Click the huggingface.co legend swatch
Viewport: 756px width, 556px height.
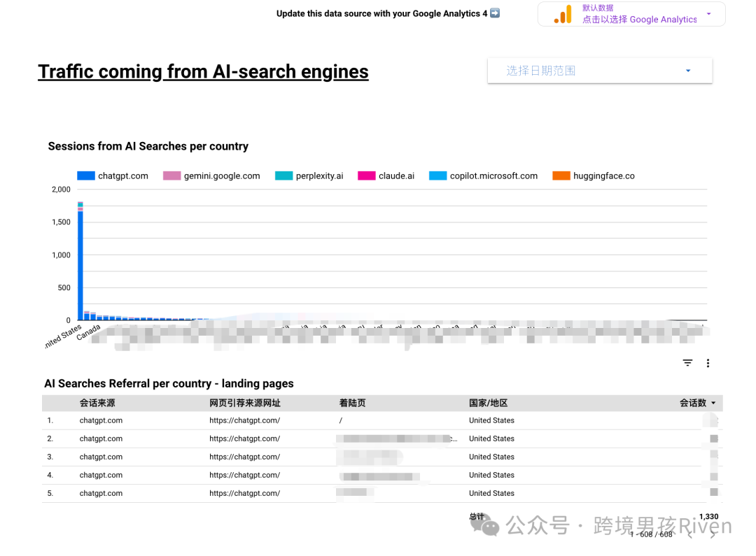pos(561,176)
